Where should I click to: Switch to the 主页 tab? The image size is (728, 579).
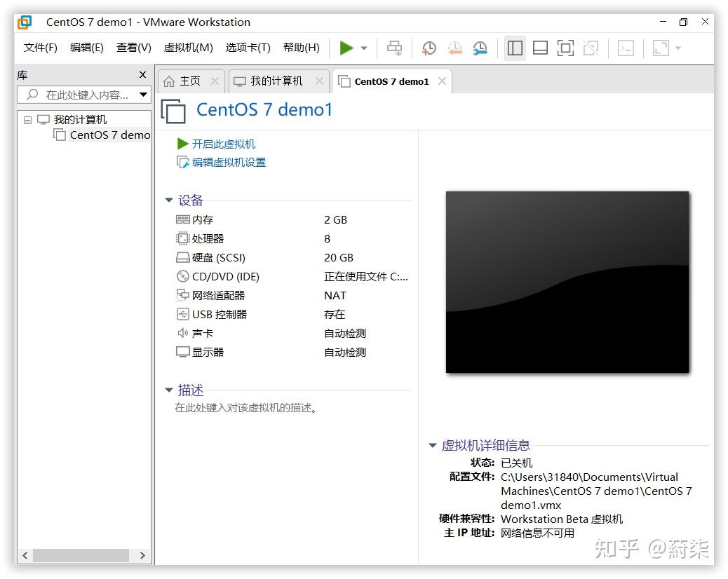[191, 81]
